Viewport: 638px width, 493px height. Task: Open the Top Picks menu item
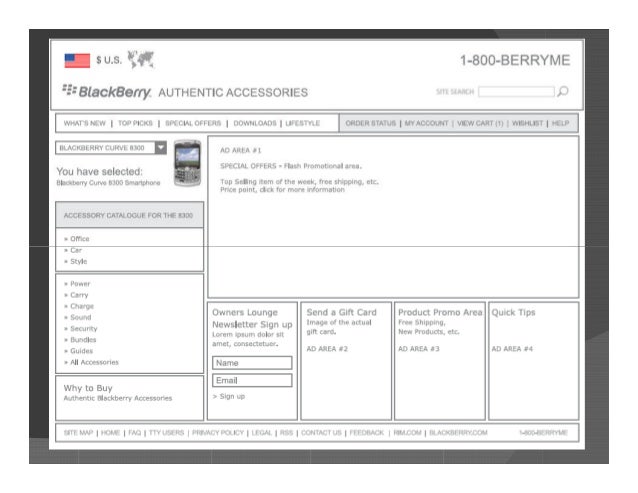click(x=135, y=123)
